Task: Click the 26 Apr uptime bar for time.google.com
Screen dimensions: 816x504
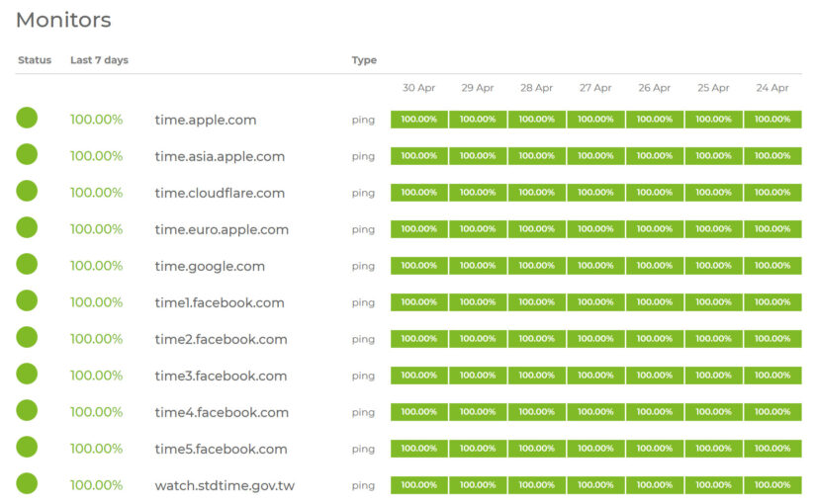Action: pyautogui.click(x=655, y=265)
